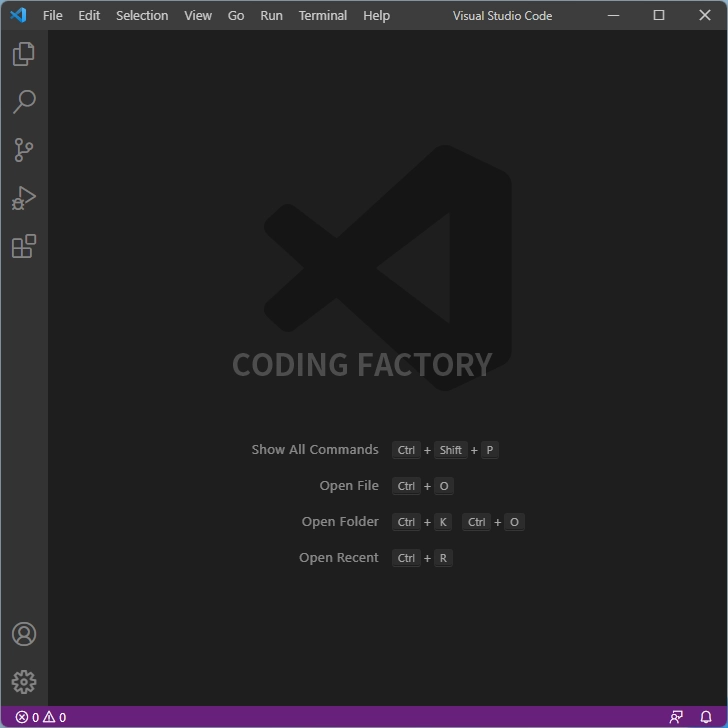Click the VS Code logo in title bar
Viewport: 728px width, 728px height.
(18, 15)
